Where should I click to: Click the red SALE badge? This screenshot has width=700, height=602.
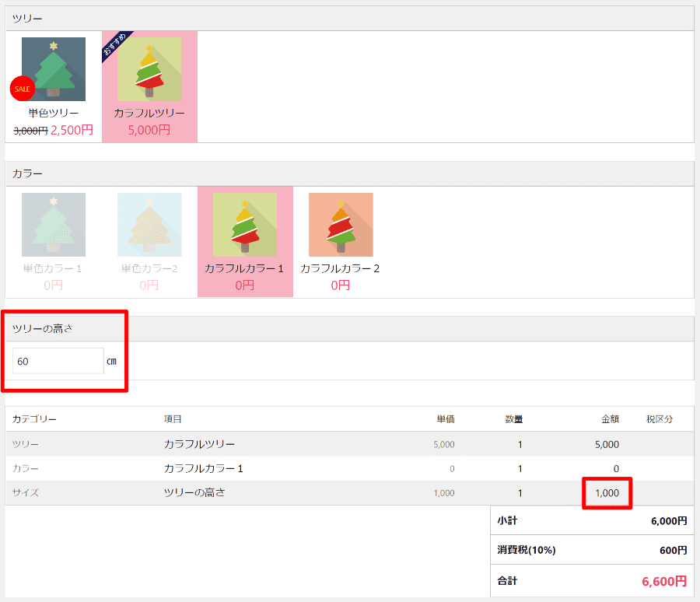22,89
